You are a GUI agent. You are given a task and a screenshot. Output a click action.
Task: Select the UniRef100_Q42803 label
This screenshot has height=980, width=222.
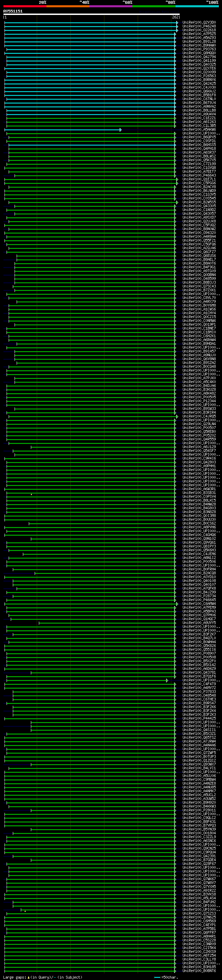coord(199,462)
